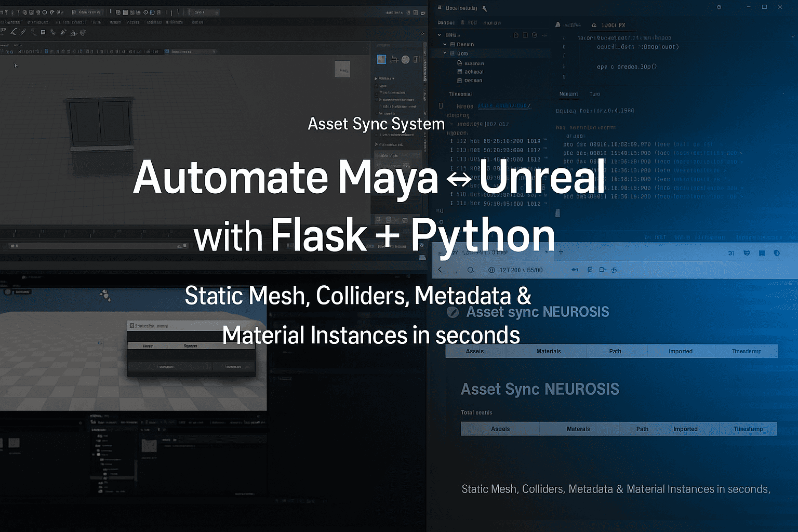Click the Refresh Explorer icon in the code editor
Screen dimensions: 798x532
click(535, 35)
